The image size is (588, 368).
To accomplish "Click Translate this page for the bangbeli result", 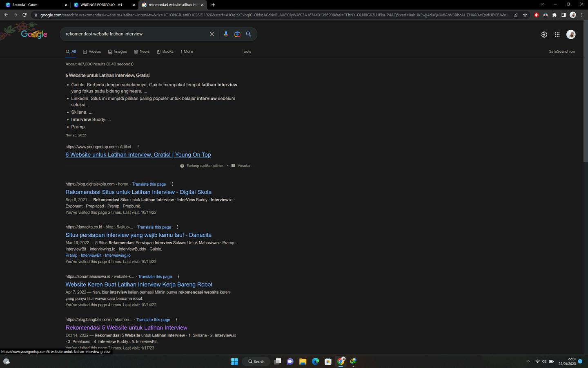I will tap(153, 320).
